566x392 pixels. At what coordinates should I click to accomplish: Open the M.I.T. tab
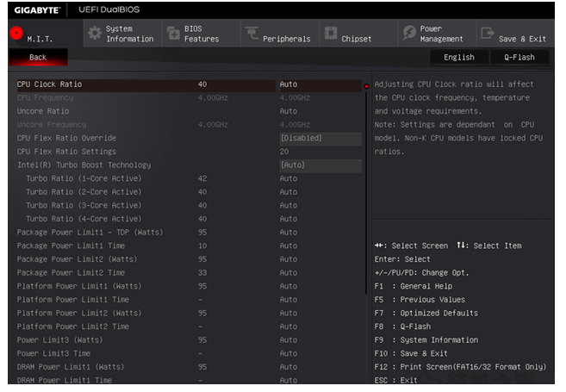(x=46, y=34)
